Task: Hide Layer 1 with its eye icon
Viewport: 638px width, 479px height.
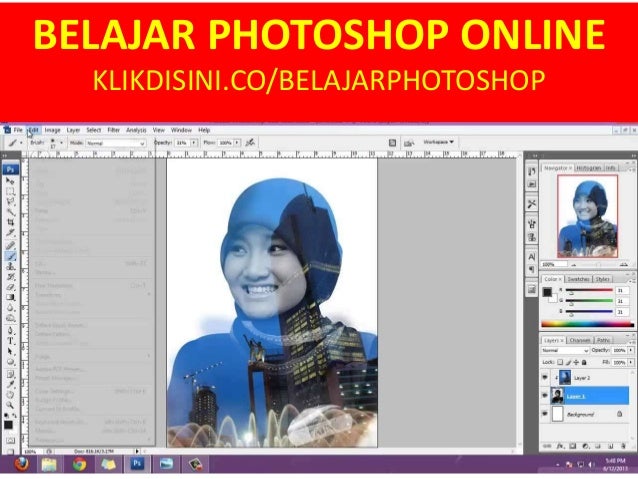Action: click(545, 396)
